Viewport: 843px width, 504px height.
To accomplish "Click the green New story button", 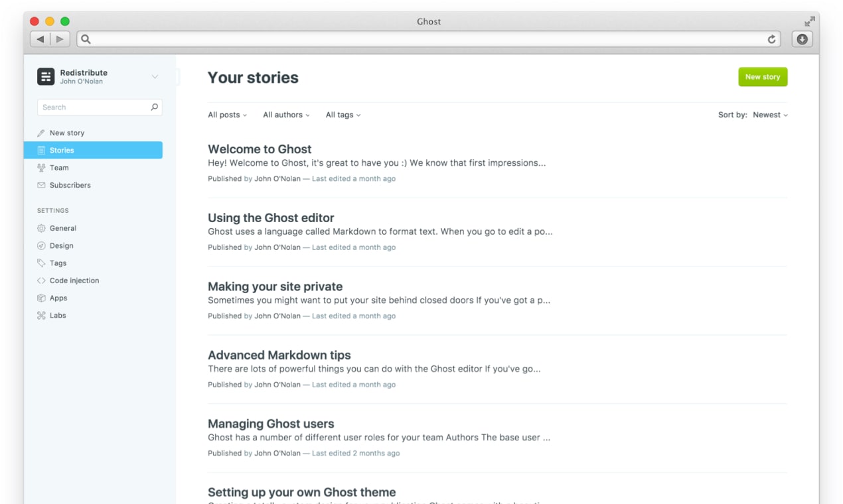I will pyautogui.click(x=763, y=77).
